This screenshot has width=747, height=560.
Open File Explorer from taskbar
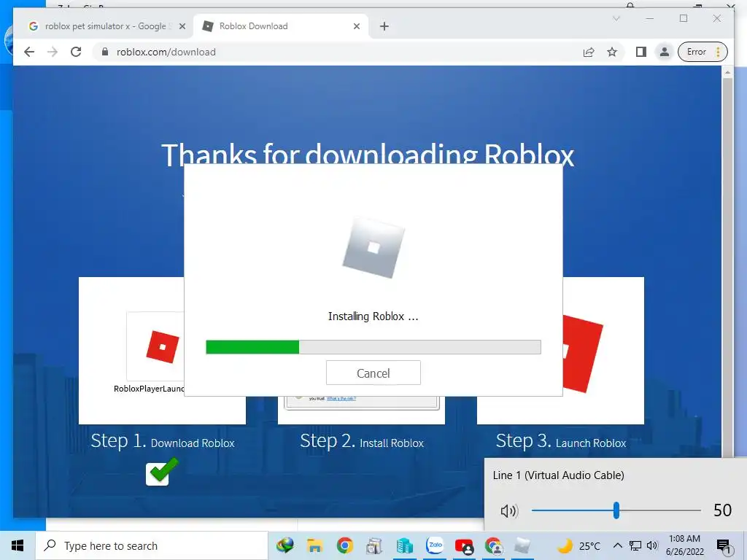(314, 545)
